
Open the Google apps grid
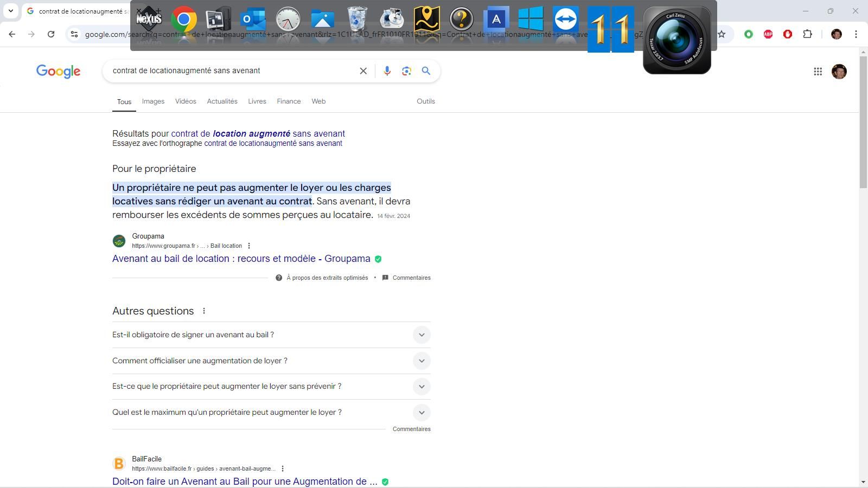pos(818,72)
